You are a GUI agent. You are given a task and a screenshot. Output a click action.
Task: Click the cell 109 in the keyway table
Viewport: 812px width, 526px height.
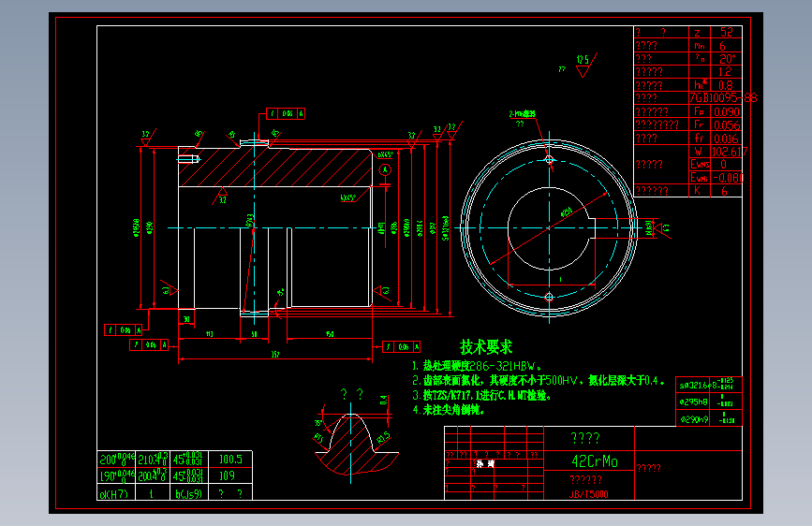[227, 475]
